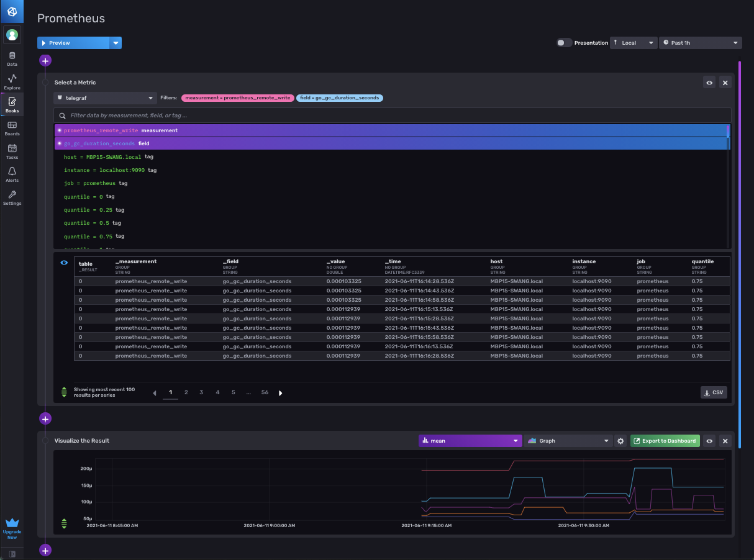Toggle visibility of the Select a Metric cell

coord(709,82)
